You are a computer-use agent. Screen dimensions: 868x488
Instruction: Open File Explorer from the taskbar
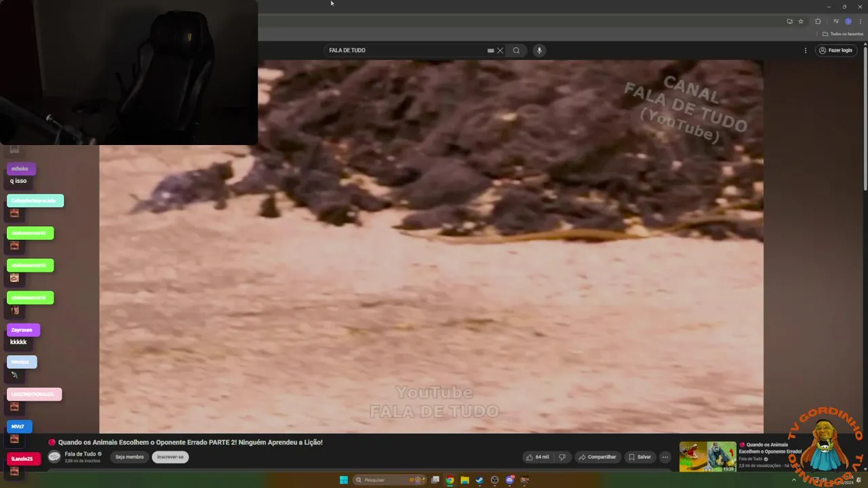coord(465,480)
